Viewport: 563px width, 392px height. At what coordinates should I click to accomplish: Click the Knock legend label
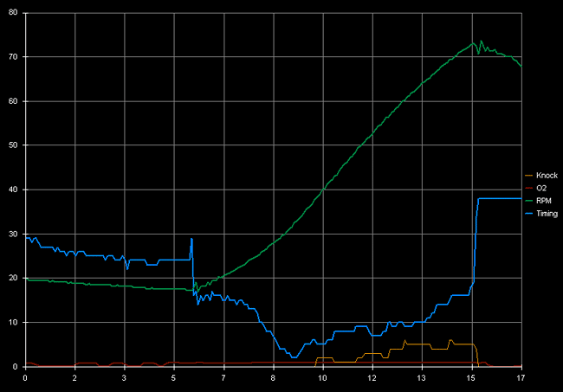[x=546, y=175]
